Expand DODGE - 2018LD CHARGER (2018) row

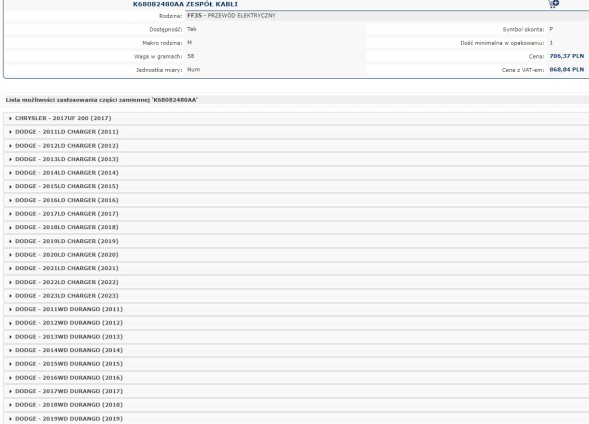click(296, 227)
